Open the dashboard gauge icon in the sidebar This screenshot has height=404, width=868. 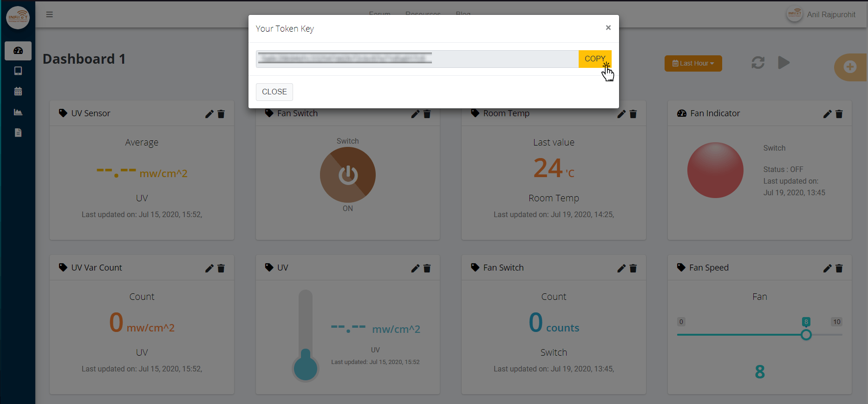click(x=18, y=51)
